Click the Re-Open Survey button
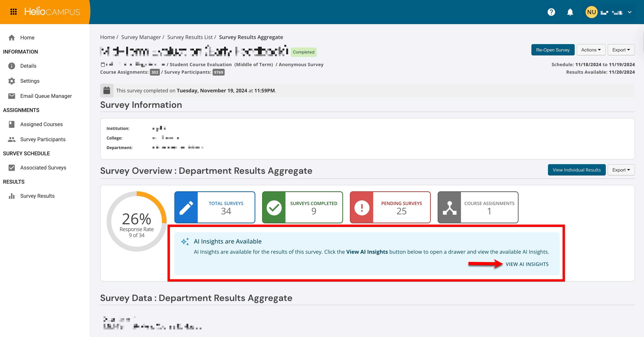The height and width of the screenshot is (337, 644). [552, 50]
